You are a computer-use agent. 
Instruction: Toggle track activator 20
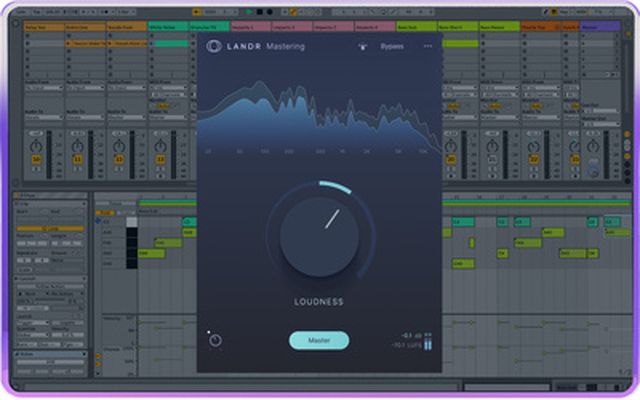coord(451,160)
